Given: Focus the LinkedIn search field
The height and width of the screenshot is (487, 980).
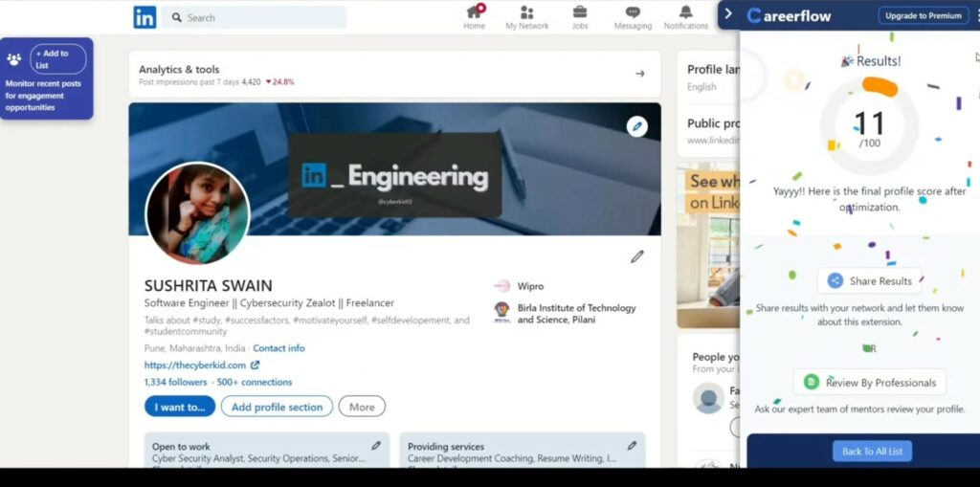Looking at the screenshot, I should tap(255, 17).
